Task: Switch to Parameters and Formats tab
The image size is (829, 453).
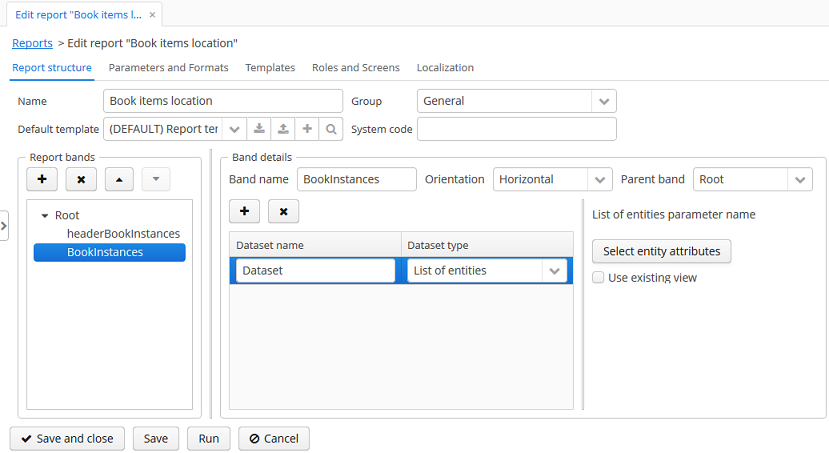Action: 168,68
